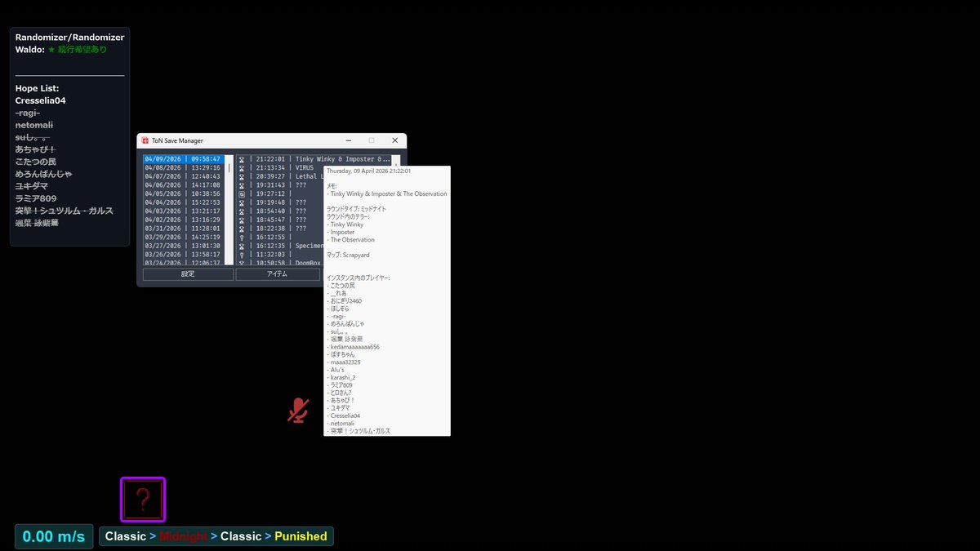The image size is (980, 551).
Task: Click こたつの民 in the Hope List
Action: pos(36,162)
